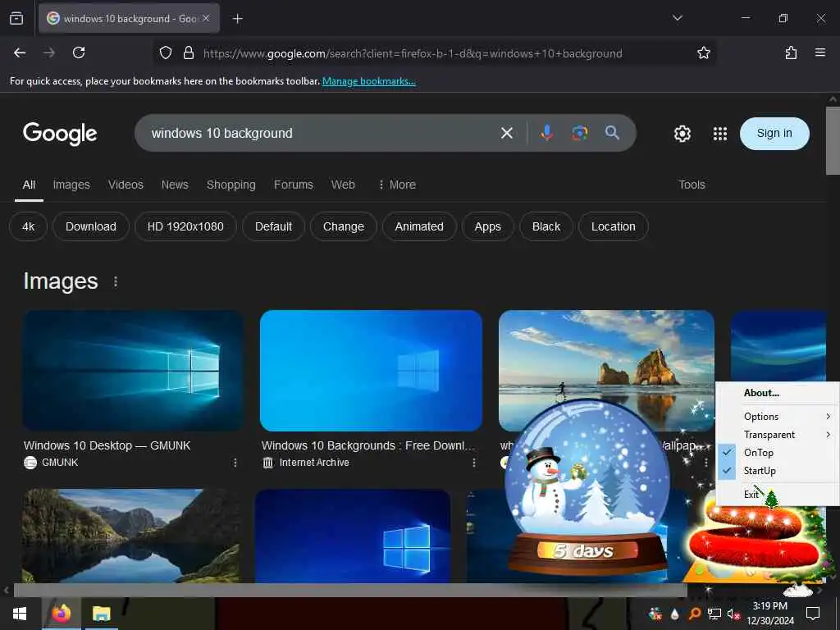Click the magnifier search button
This screenshot has height=630, width=840.
[x=612, y=133]
